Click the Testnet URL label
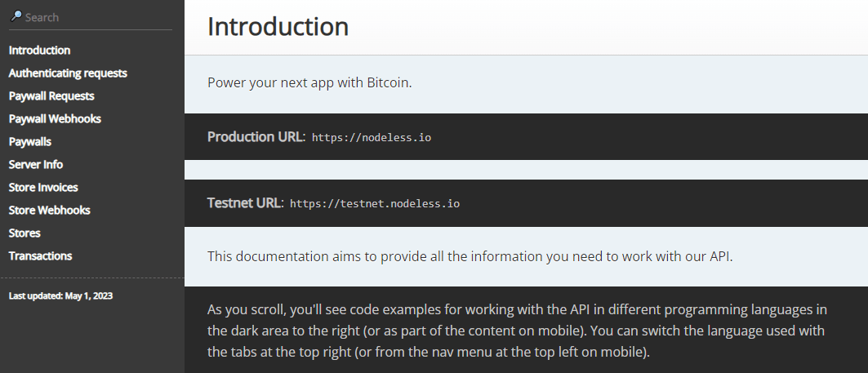The height and width of the screenshot is (373, 868). 246,203
